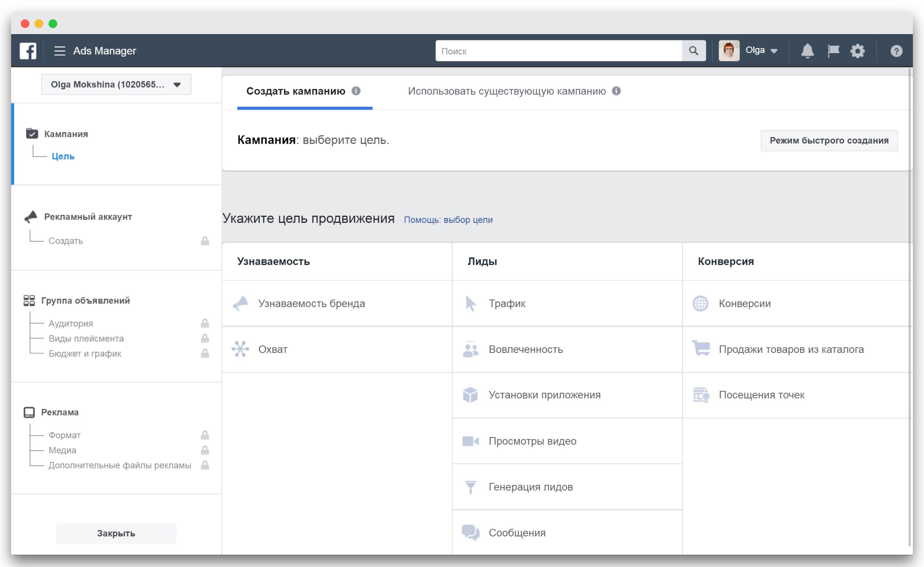Image resolution: width=924 pixels, height=567 pixels.
Task: Open the Olga Mokshina ad account dropdown
Action: (x=116, y=85)
